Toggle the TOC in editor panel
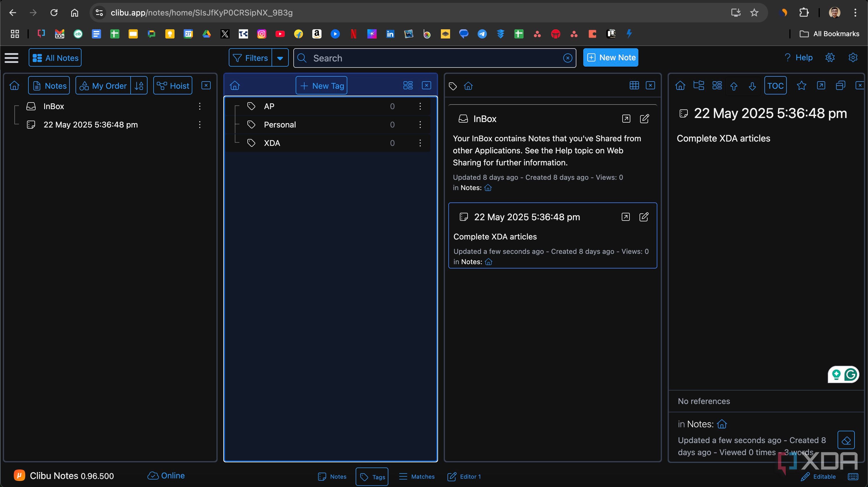This screenshot has width=868, height=487. tap(775, 86)
